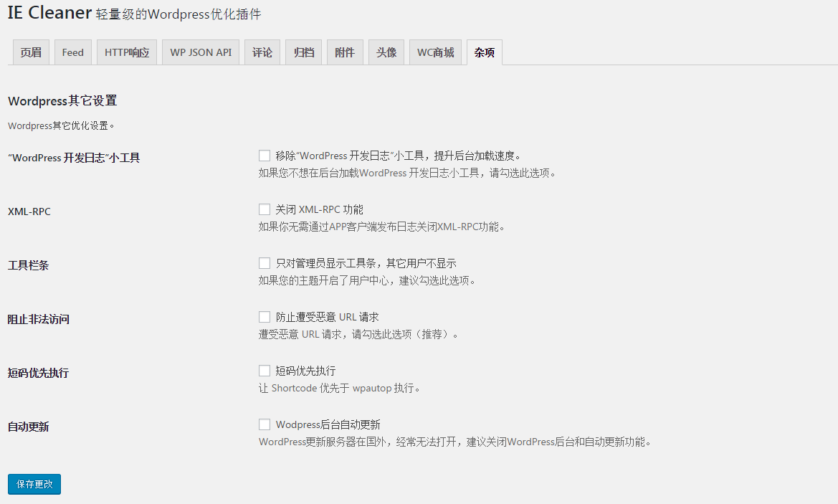The height and width of the screenshot is (504, 838).
Task: Click the bold 短码优先执行 row heading
Action: click(x=39, y=373)
